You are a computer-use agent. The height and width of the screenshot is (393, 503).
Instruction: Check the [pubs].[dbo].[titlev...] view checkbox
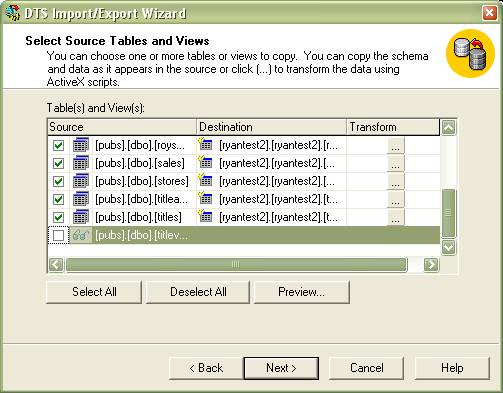[58, 236]
